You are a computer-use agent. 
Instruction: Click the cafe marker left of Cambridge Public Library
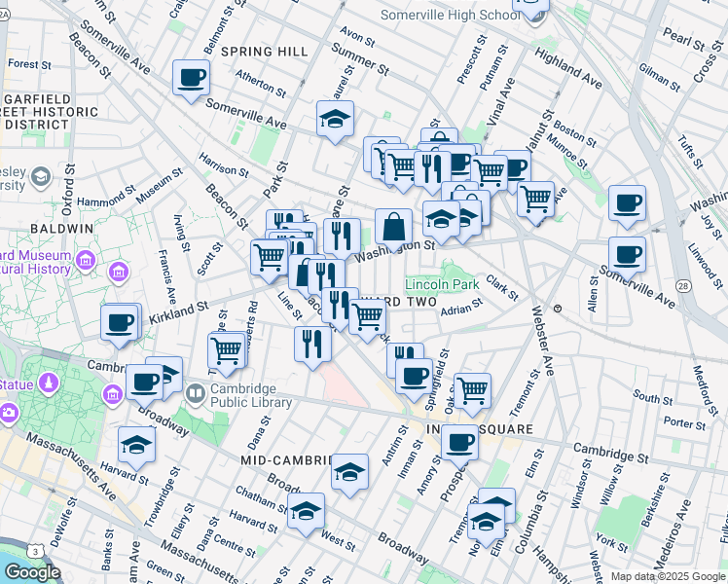144,384
